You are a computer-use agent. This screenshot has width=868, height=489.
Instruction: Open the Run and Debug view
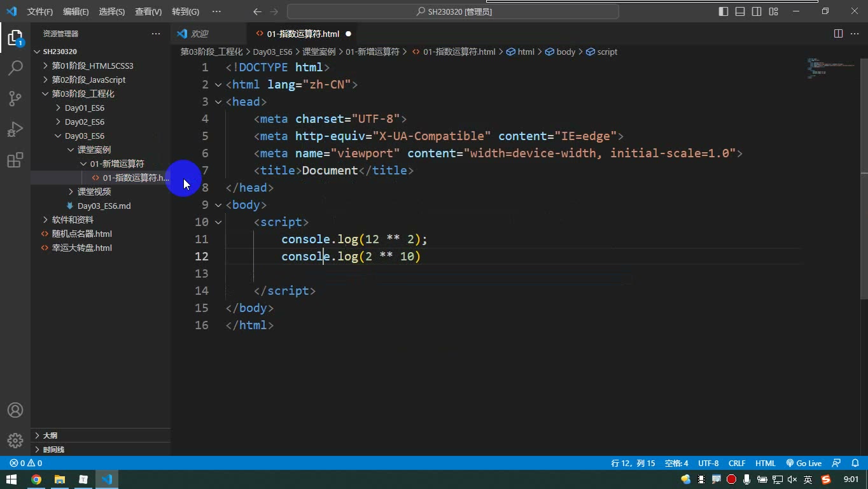pyautogui.click(x=15, y=129)
